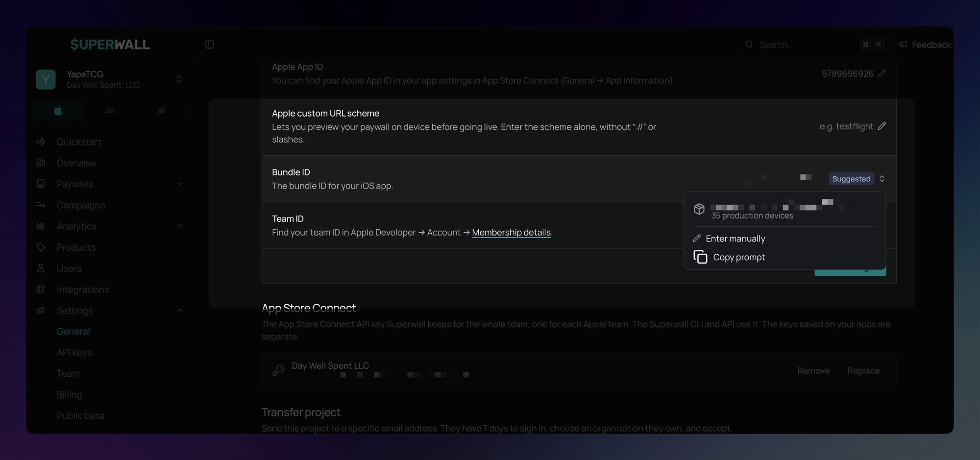Open the Products page
The image size is (980, 460).
tap(76, 247)
